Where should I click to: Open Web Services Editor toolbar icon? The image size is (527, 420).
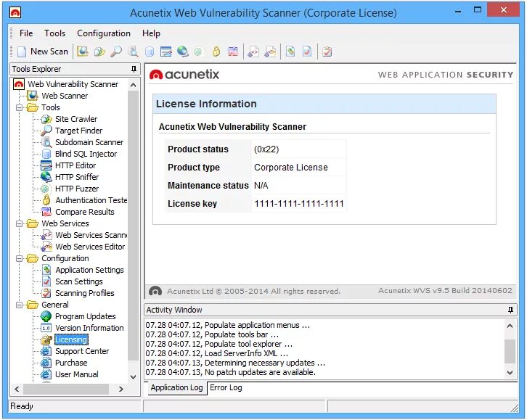pos(270,52)
